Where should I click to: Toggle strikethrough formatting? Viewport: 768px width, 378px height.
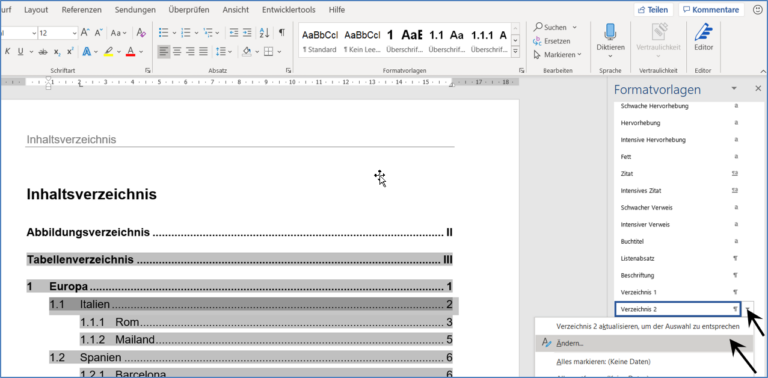pos(43,51)
